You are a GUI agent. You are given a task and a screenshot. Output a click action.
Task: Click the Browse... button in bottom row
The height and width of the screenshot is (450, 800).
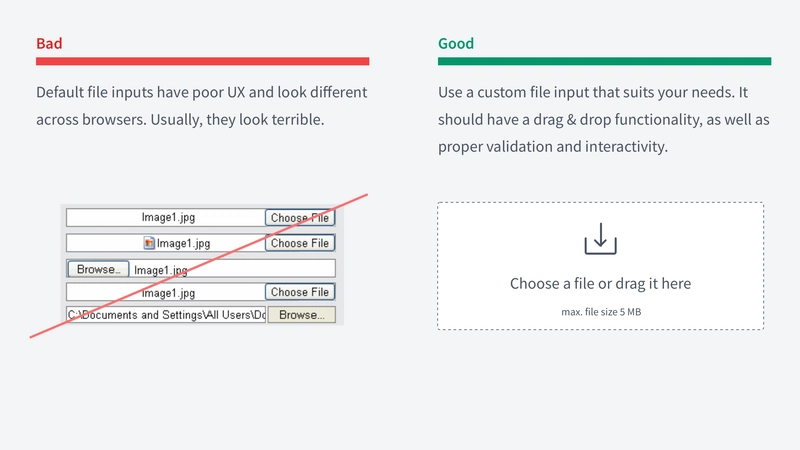(x=302, y=315)
